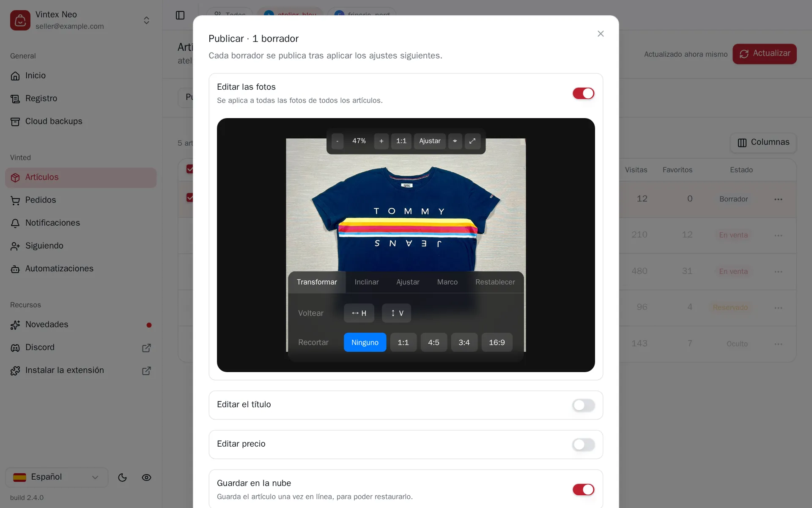Click the 47% zoom level readout

click(x=359, y=141)
